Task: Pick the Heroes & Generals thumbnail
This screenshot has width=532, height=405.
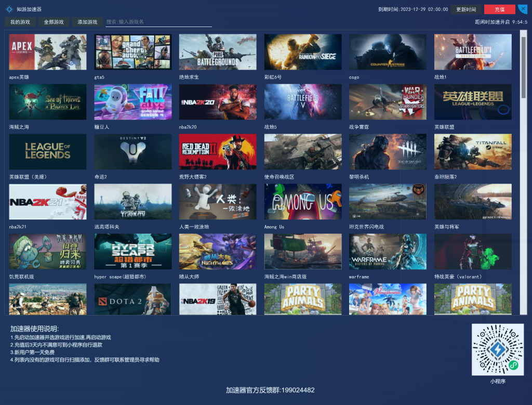Action: coord(473,202)
